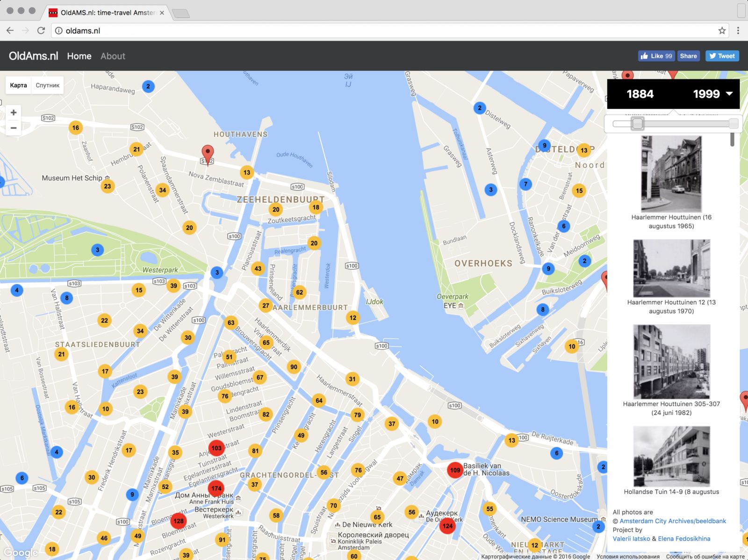Click blue cluster 9 near Buiksloterweg
The height and width of the screenshot is (560, 748).
click(x=548, y=269)
